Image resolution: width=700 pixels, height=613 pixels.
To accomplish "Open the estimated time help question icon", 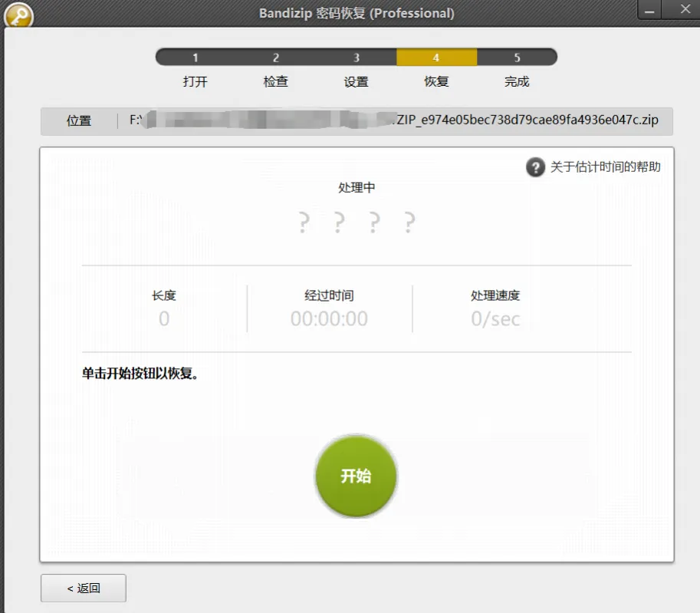I will [x=535, y=167].
